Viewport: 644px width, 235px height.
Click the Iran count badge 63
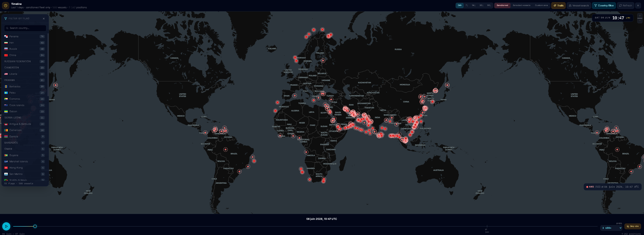pos(42,43)
